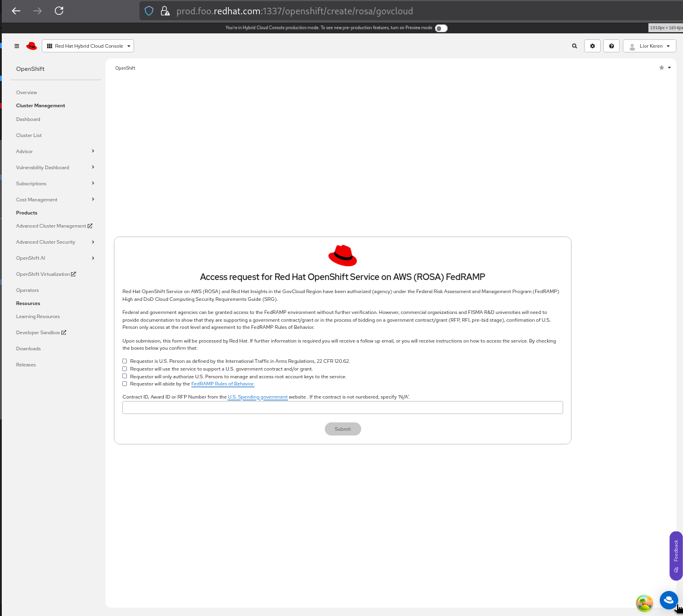The width and height of the screenshot is (683, 616).
Task: Expand Cost Management sidebar section
Action: coord(55,200)
